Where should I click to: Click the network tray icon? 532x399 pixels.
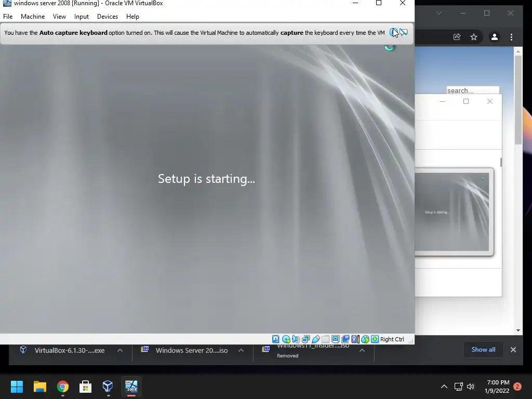coord(458,387)
